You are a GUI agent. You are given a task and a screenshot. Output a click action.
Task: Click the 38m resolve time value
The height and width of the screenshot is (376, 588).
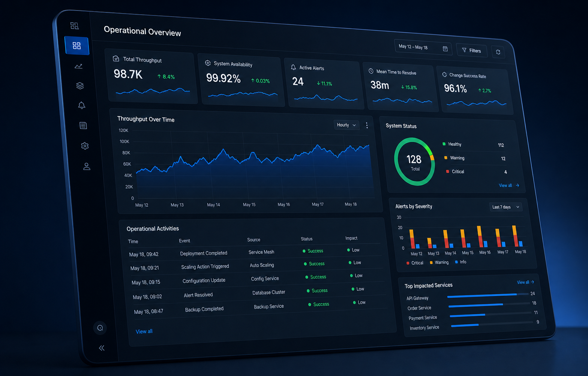tap(380, 85)
